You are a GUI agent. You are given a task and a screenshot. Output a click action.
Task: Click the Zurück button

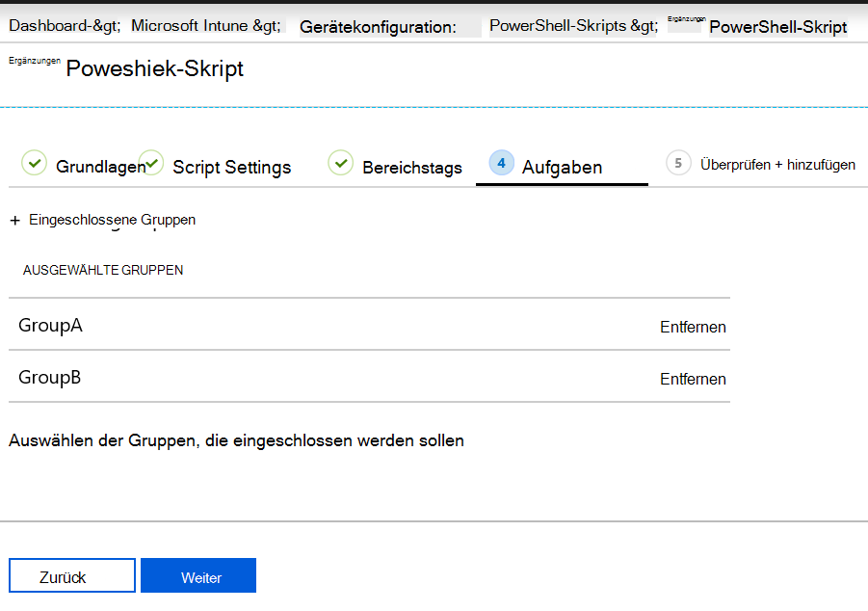point(71,575)
